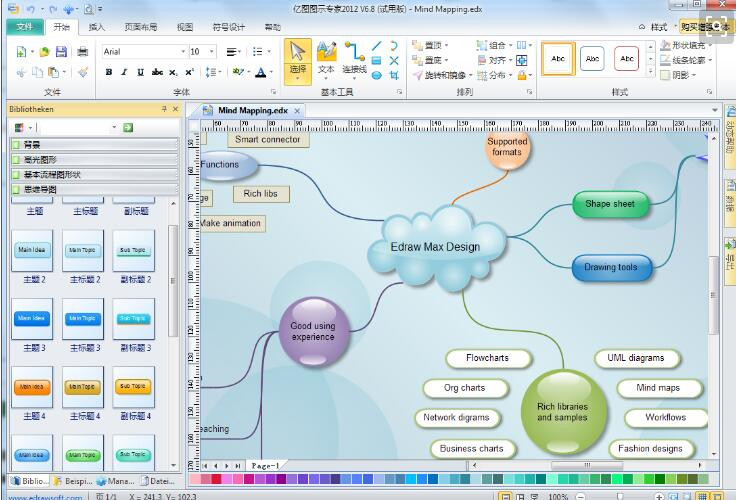This screenshot has height=500, width=736.
Task: Switch to the 页面布局 tab
Action: click(x=140, y=27)
